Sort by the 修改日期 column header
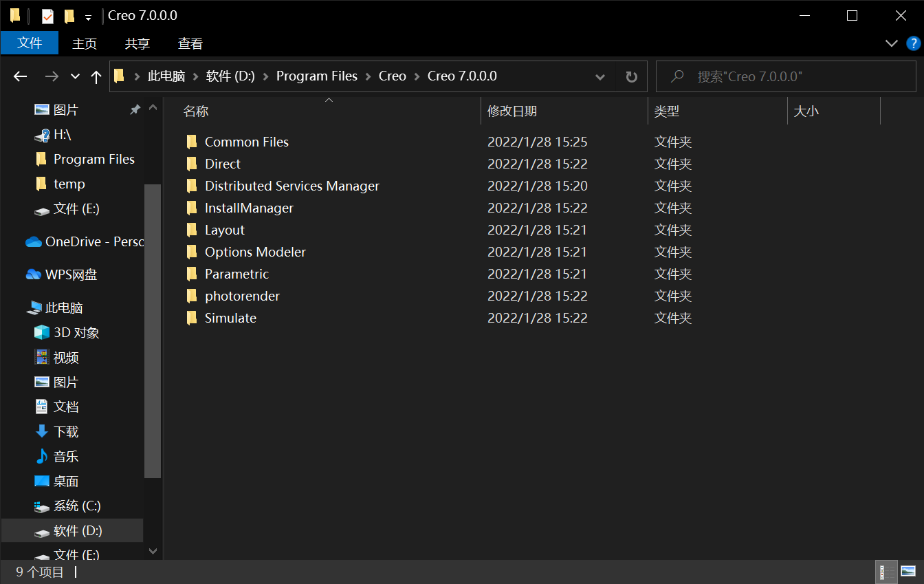Viewport: 924px width, 584px height. [x=512, y=111]
